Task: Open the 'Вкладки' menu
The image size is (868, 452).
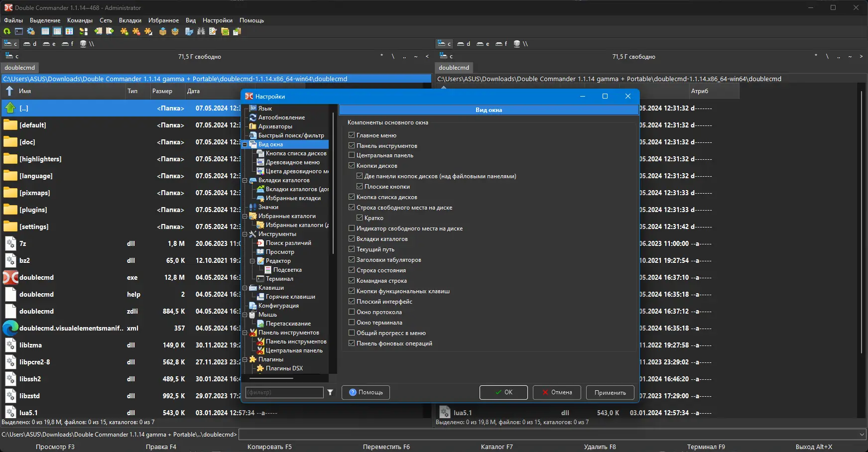Action: [130, 20]
